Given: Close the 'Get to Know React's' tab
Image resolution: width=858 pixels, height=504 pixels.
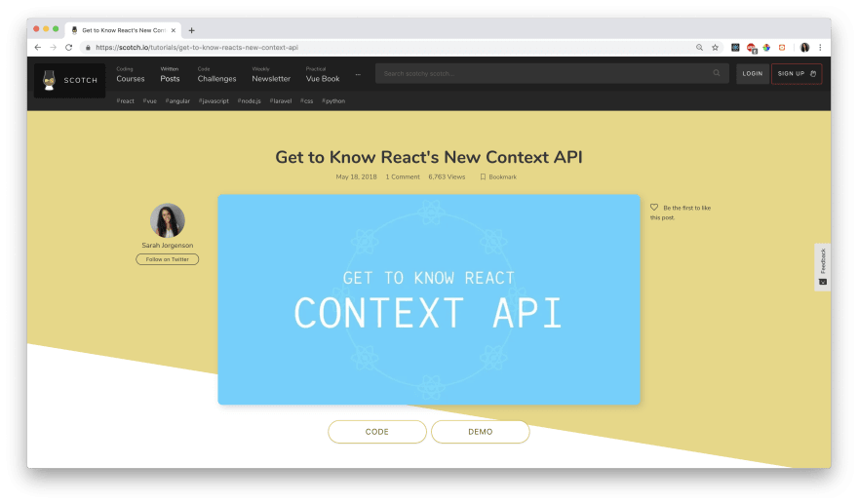Looking at the screenshot, I should (173, 30).
